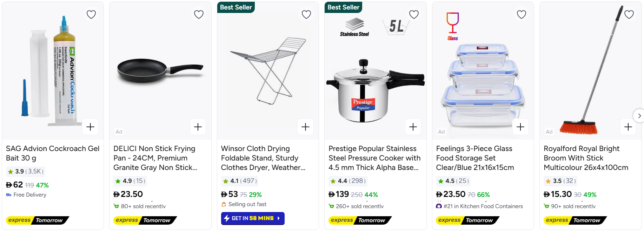This screenshot has height=232, width=644.
Task: Open Winsor Cloth Drying Foldable Stand link
Action: pyautogui.click(x=263, y=158)
